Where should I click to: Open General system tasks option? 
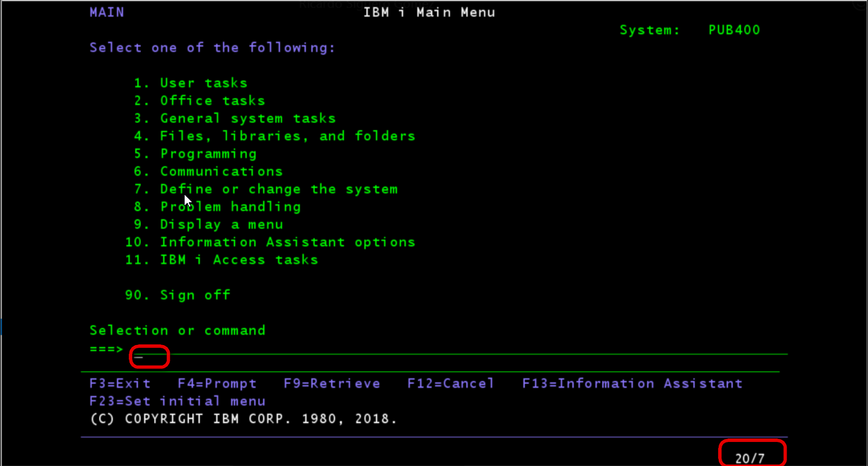248,119
